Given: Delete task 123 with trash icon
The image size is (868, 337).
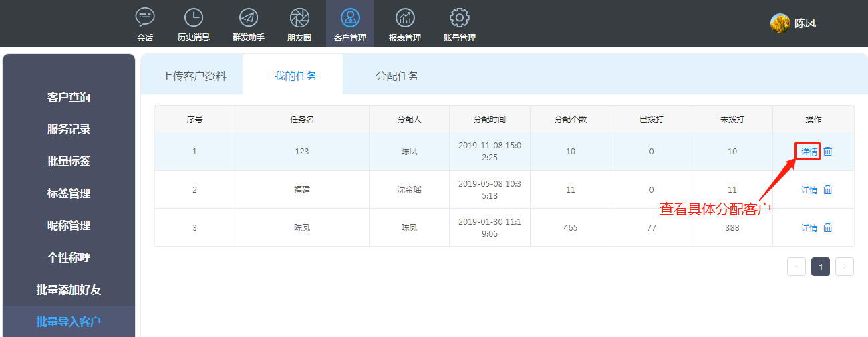Looking at the screenshot, I should coord(828,152).
